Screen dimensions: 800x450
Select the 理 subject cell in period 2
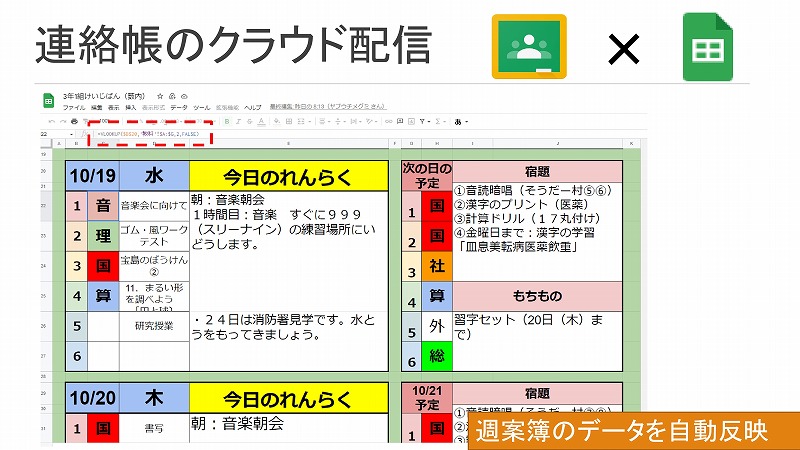[103, 236]
